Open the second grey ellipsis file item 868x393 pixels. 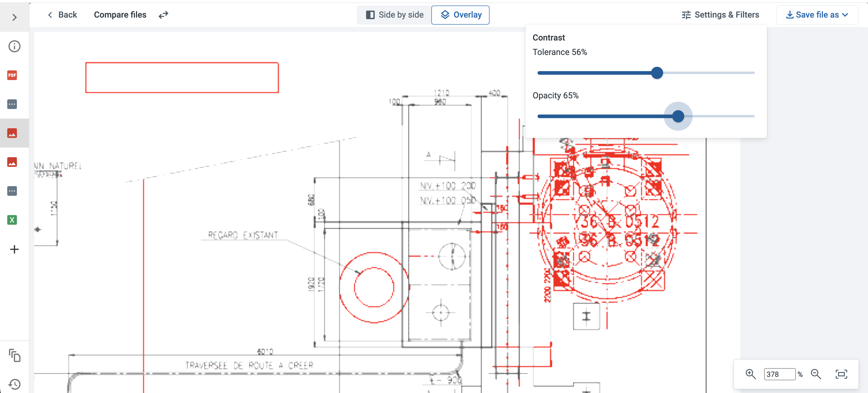pos(12,191)
